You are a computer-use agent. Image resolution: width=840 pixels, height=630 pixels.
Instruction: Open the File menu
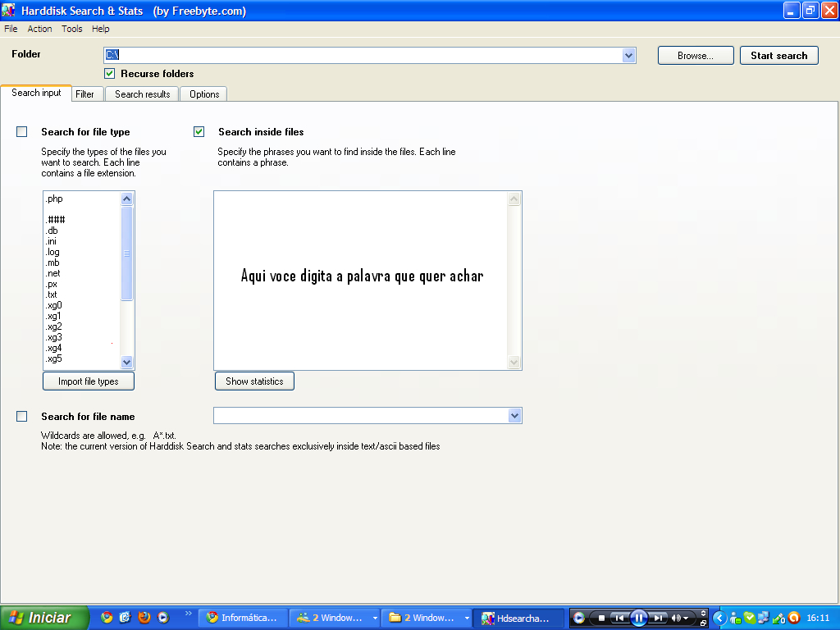pos(11,29)
